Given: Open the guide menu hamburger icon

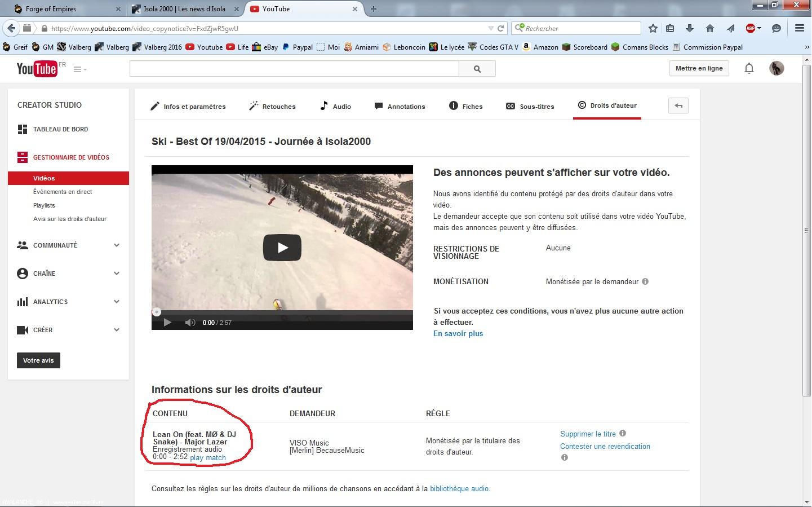Looking at the screenshot, I should tap(78, 69).
